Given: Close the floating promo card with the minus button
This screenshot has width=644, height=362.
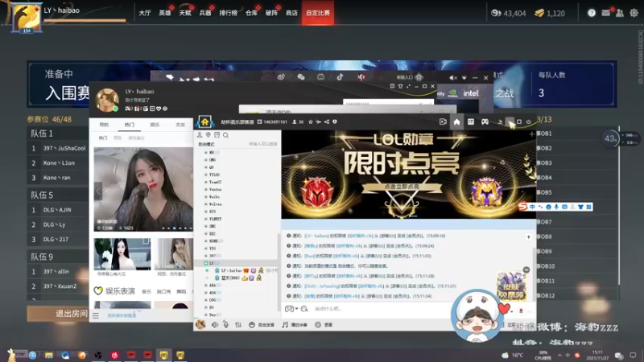Looking at the screenshot, I should (526, 269).
